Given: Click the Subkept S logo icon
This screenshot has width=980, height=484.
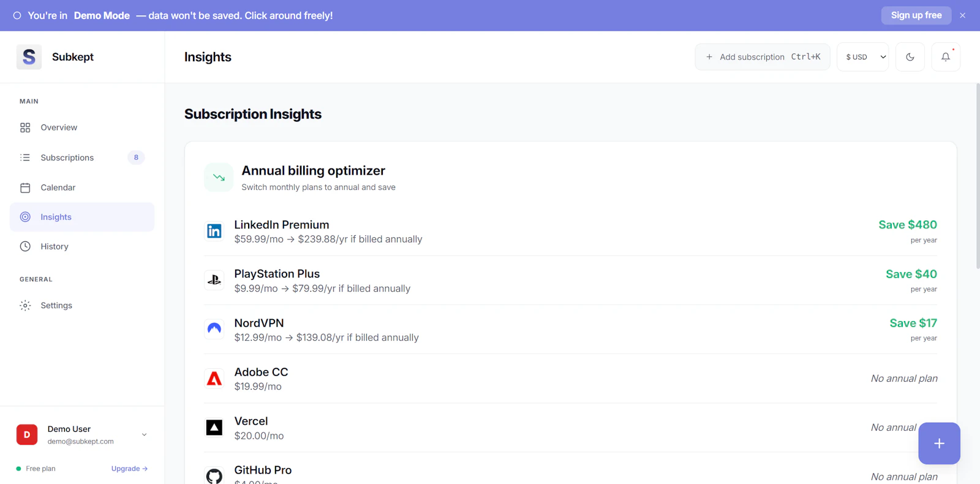Looking at the screenshot, I should [x=29, y=57].
